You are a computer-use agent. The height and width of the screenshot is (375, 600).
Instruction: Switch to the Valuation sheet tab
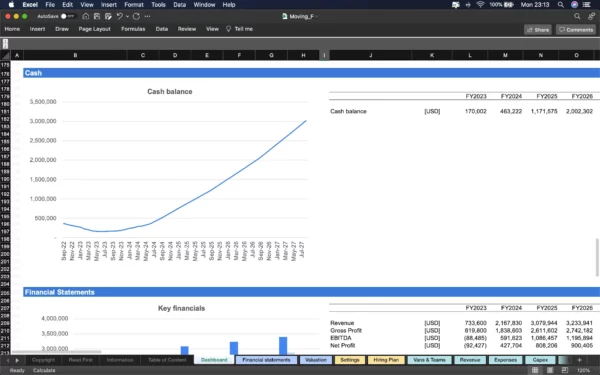pos(316,360)
